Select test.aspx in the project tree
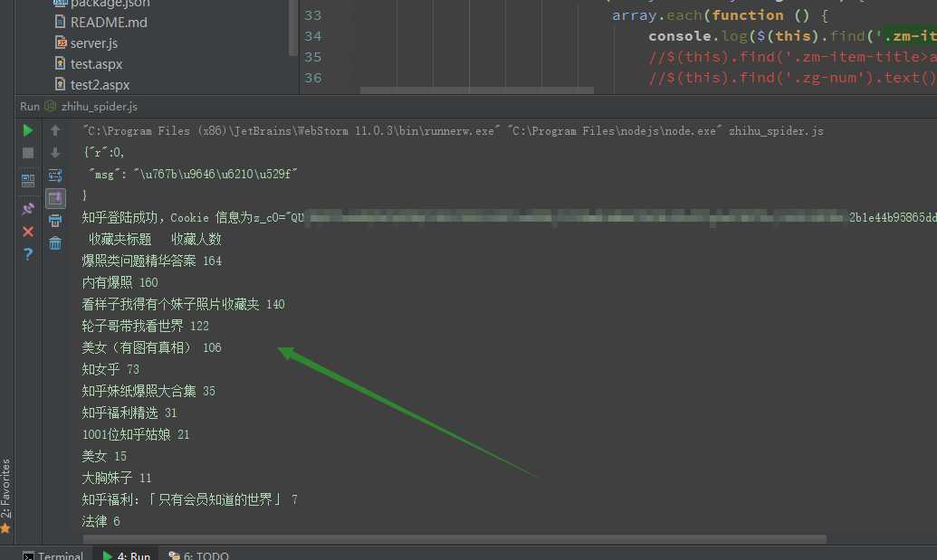This screenshot has width=937, height=560. [x=96, y=64]
